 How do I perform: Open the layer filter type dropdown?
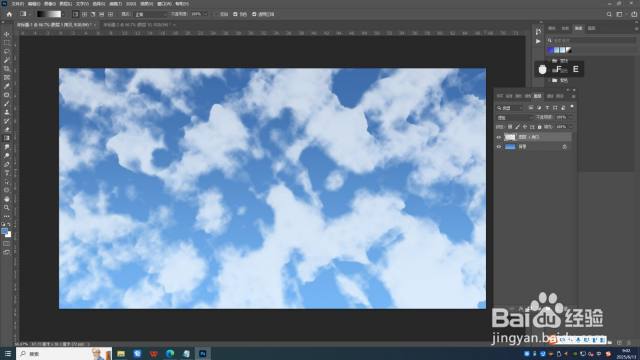[510, 108]
